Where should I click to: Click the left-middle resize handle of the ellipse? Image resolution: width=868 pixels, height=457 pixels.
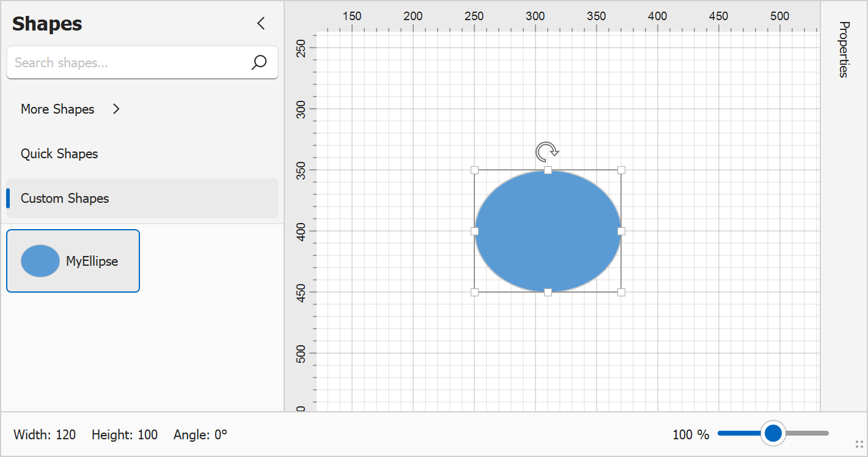(474, 231)
